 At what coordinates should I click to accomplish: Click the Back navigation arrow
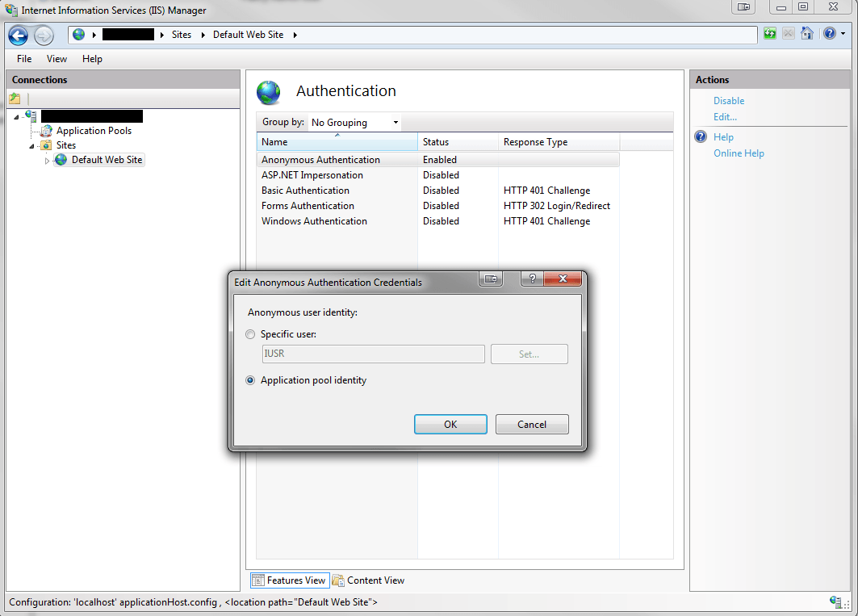[19, 36]
